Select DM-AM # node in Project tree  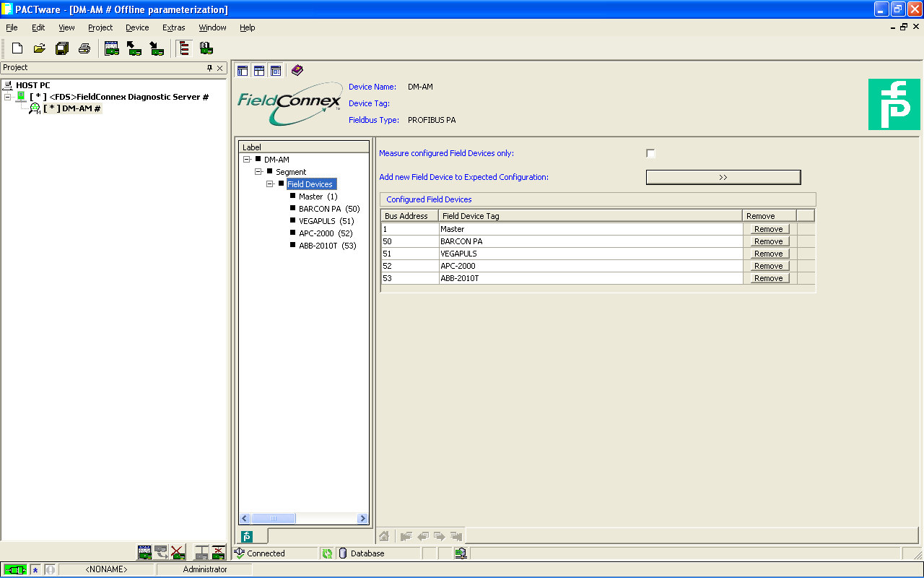click(71, 108)
